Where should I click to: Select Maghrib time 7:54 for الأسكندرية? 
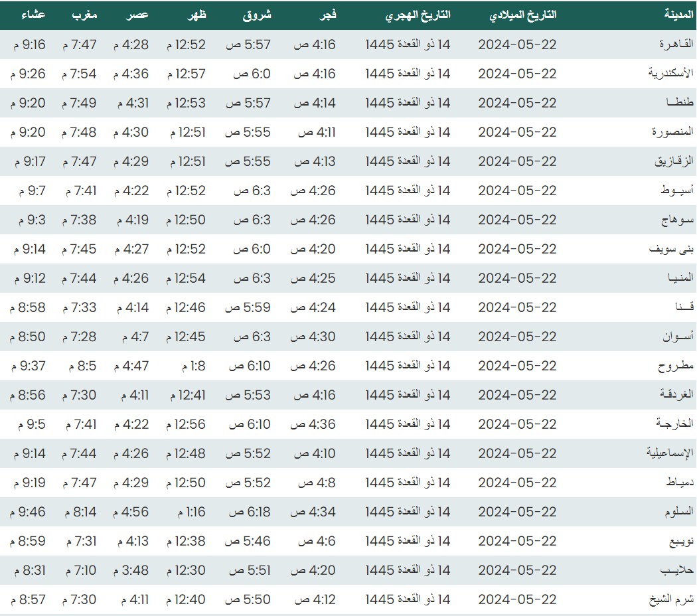point(80,74)
